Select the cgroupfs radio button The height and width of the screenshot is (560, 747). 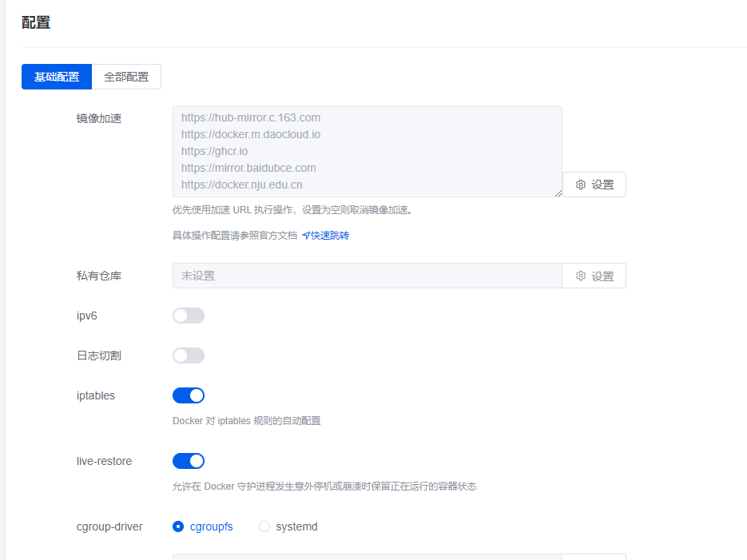click(x=178, y=526)
